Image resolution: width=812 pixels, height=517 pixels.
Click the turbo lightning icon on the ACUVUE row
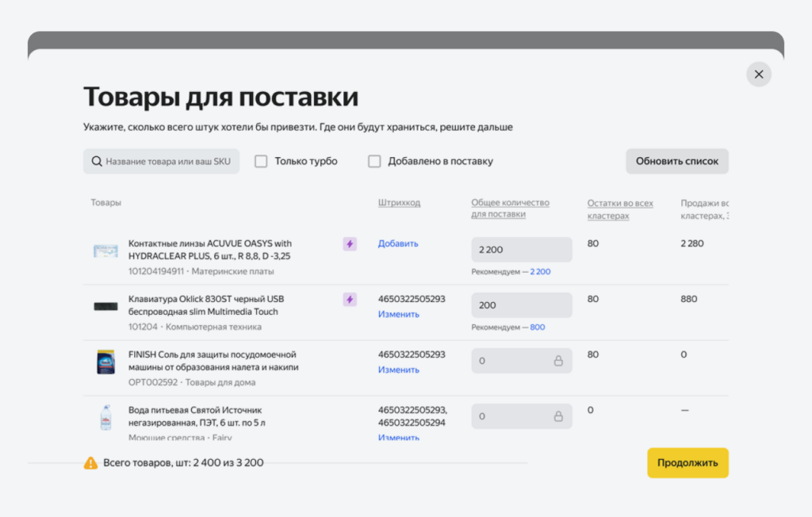tap(350, 244)
